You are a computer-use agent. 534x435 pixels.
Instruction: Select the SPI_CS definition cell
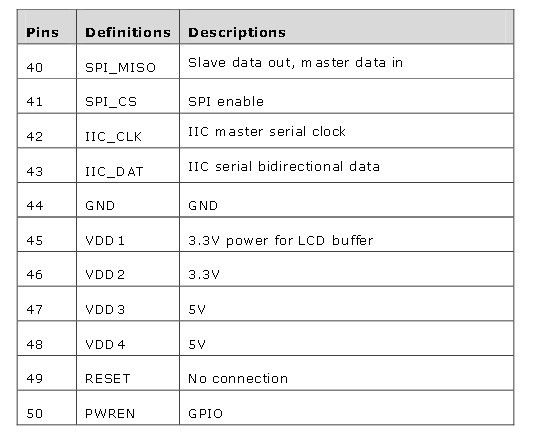[x=128, y=96]
